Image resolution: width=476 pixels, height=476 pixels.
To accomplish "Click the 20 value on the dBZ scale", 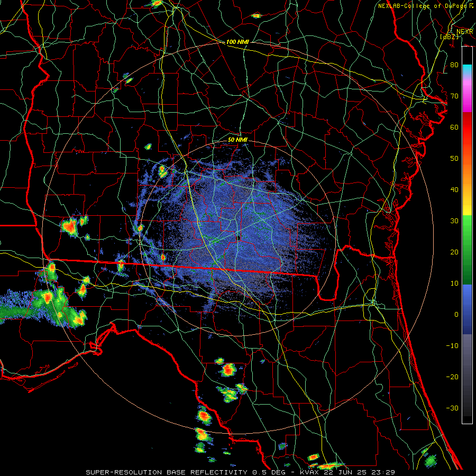I will tap(454, 252).
